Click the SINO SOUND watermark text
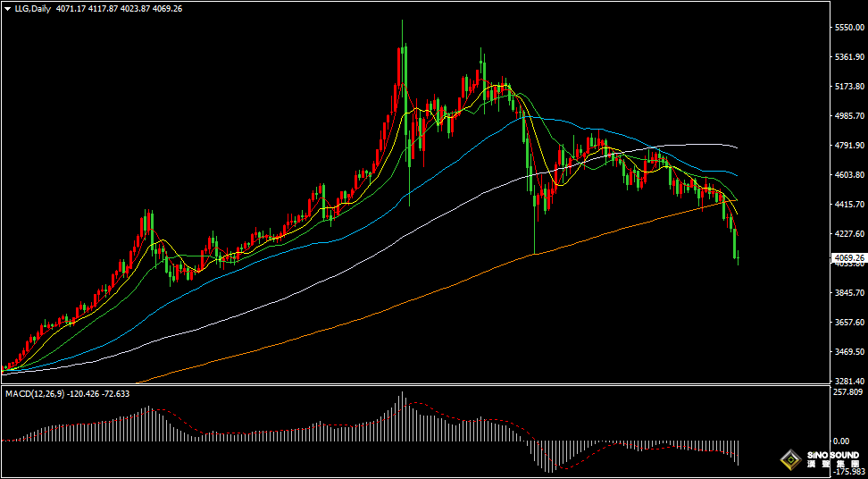The height and width of the screenshot is (479, 868). 832,455
